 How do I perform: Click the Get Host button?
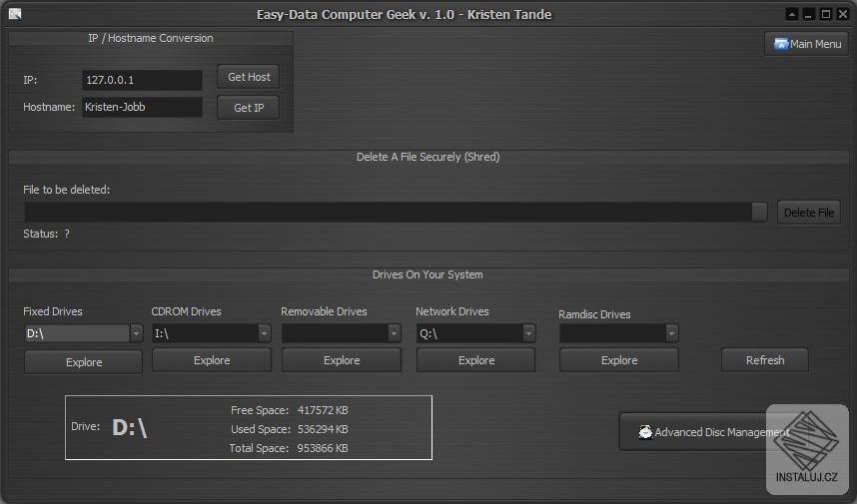point(248,77)
